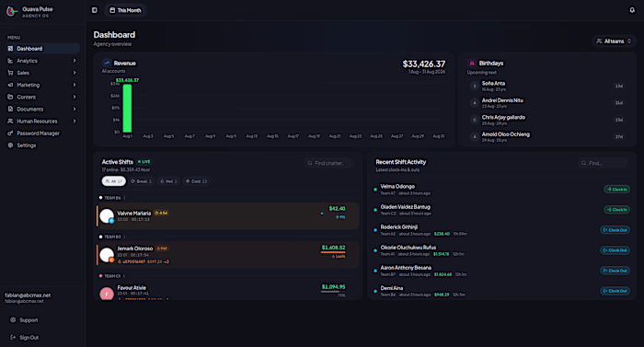This screenshot has width=644, height=347.
Task: Click the Sales cart icon
Action: click(10, 73)
